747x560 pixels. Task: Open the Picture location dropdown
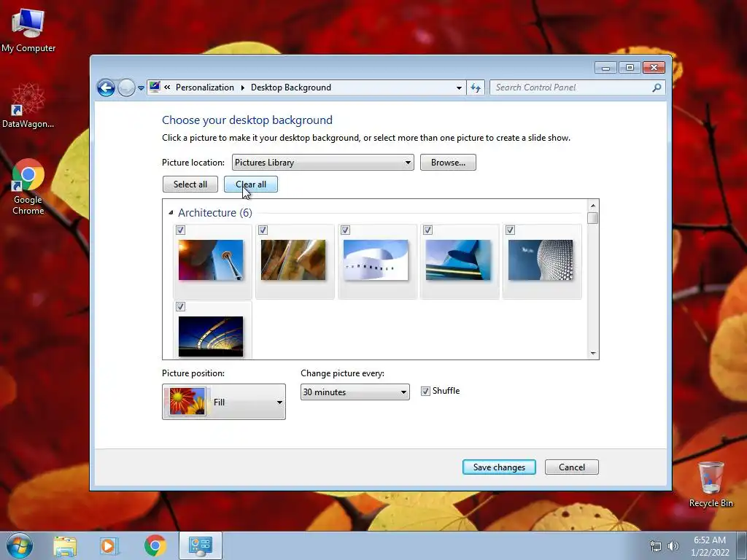(323, 163)
